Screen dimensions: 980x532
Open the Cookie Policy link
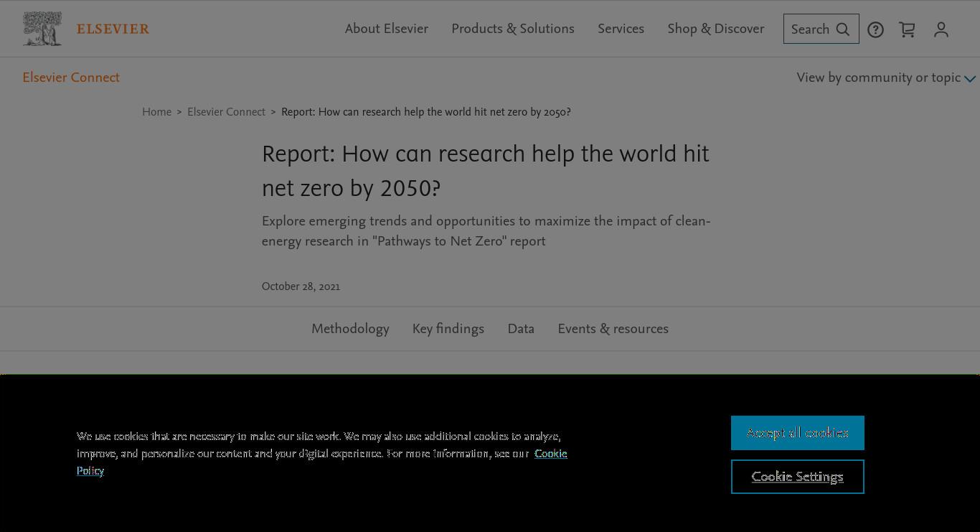coord(551,454)
